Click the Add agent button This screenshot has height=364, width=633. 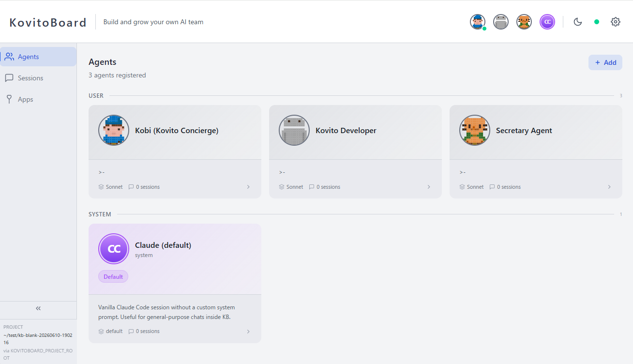(x=605, y=62)
